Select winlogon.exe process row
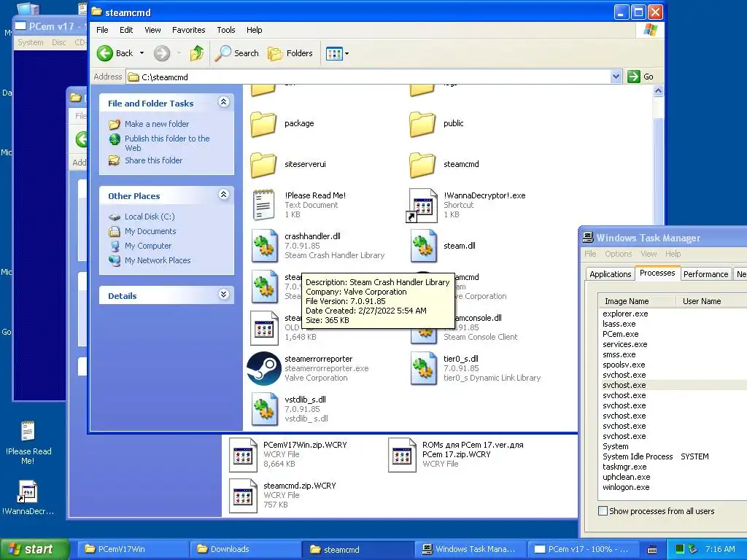 625,488
